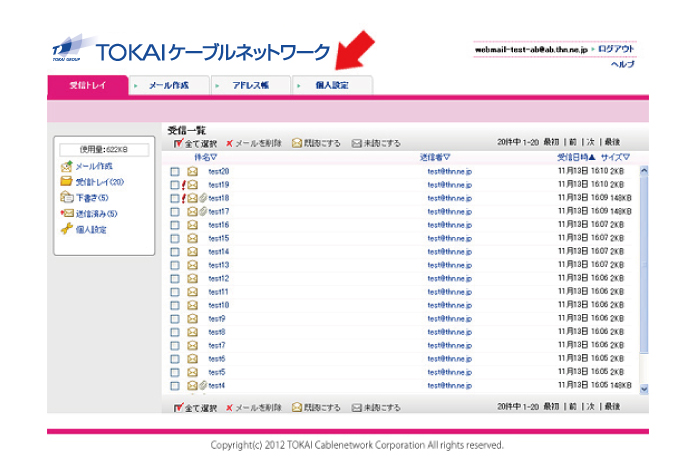
Task: Go to 最後 page in bottom pager
Action: point(612,407)
